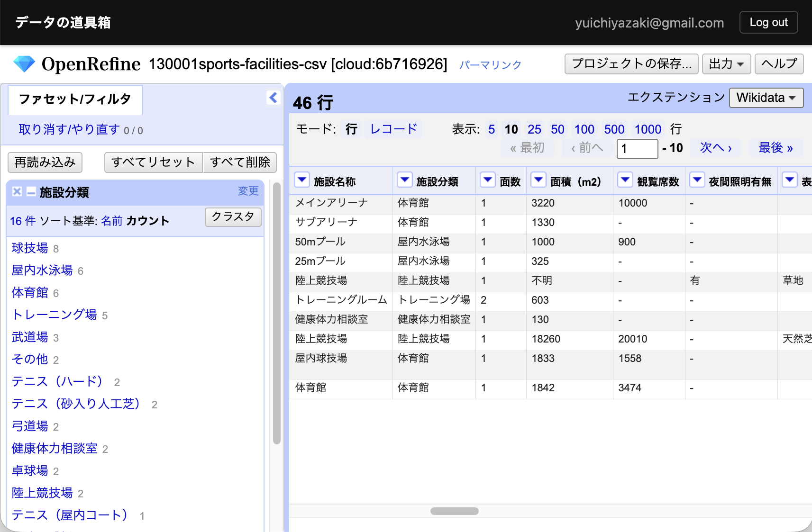
Task: Click the プロジェクトの保存 button
Action: click(631, 64)
